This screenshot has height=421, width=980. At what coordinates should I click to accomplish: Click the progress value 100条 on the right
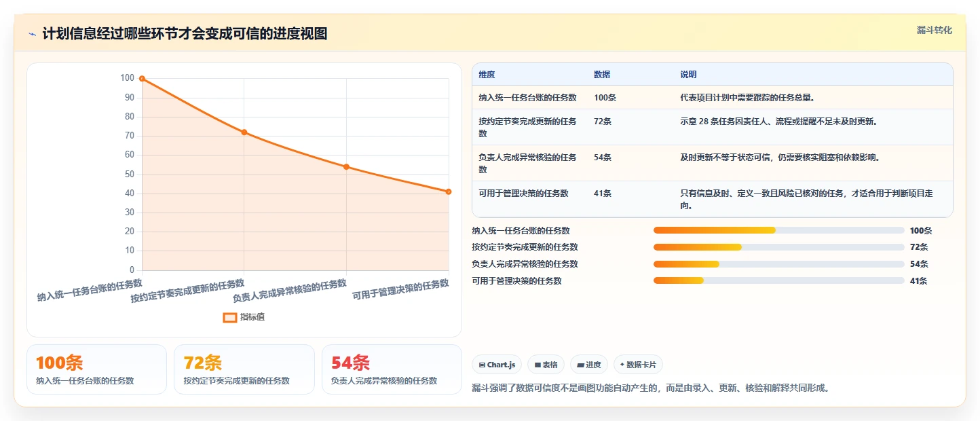[x=921, y=231]
